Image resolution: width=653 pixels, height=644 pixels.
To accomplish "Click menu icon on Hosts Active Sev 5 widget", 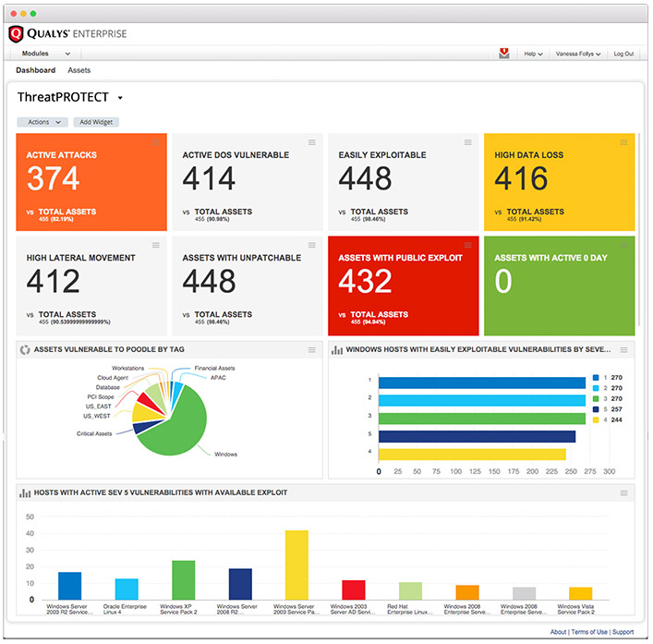I will click(625, 492).
